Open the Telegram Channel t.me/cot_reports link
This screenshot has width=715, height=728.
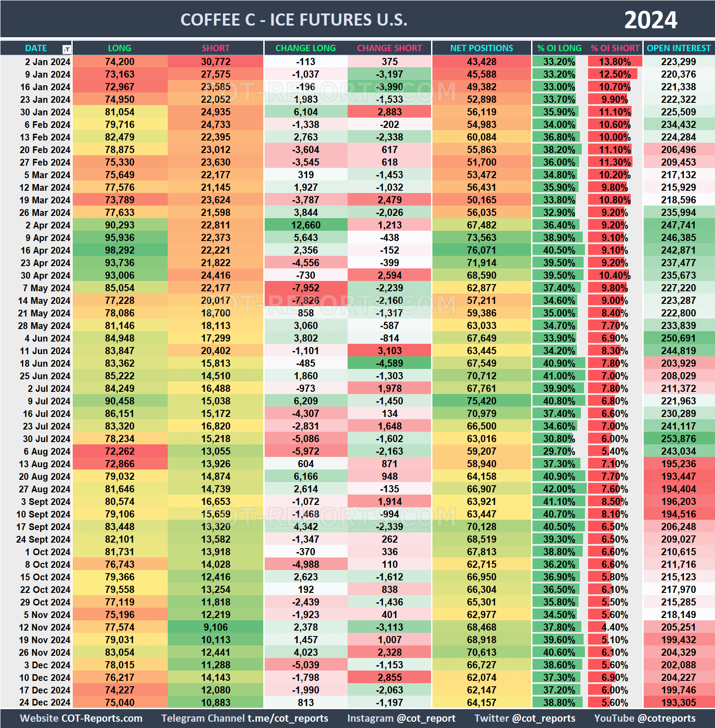coord(244,718)
